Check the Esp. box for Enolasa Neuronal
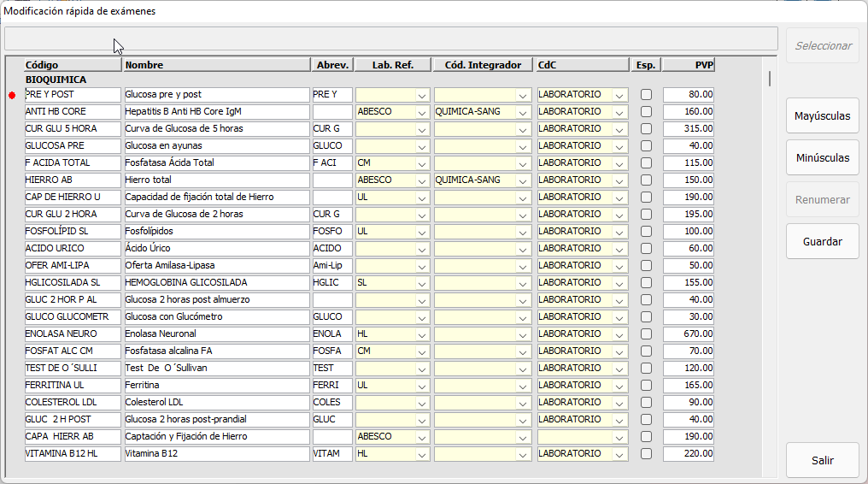 point(646,334)
